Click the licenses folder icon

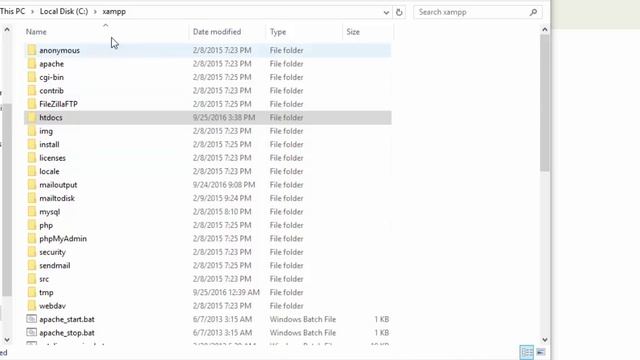[x=32, y=158]
